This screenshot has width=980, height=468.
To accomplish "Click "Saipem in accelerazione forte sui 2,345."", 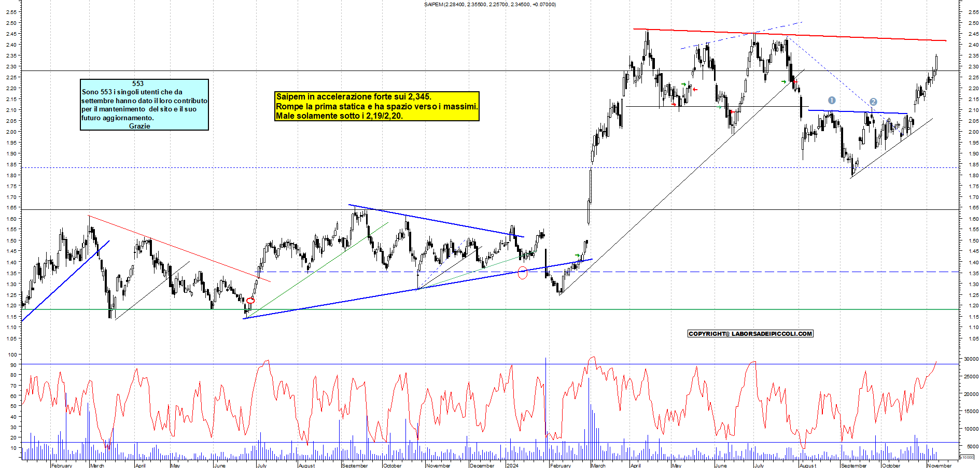I will tap(354, 96).
